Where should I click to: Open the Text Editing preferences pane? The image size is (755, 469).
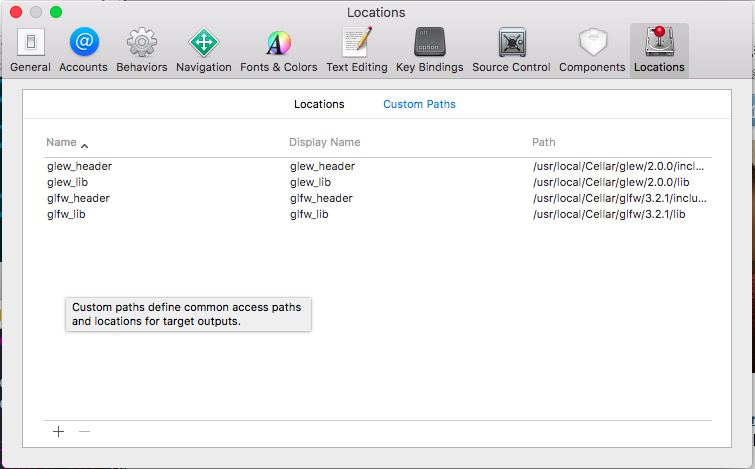[x=357, y=51]
